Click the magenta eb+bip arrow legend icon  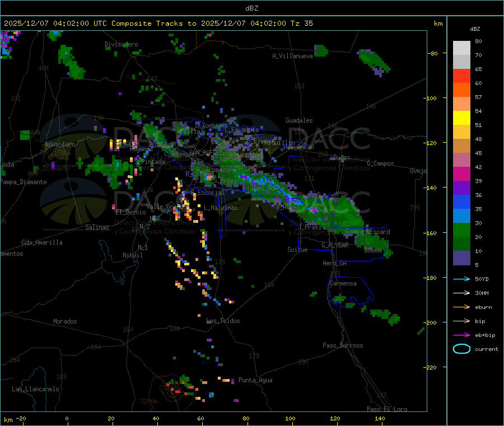pos(461,335)
